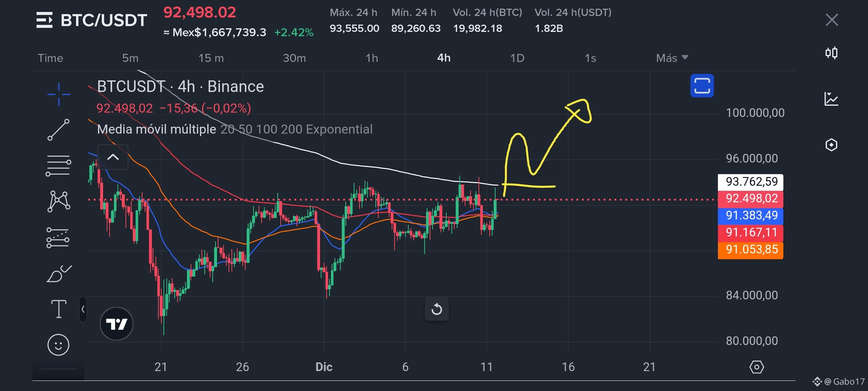Open the Fibonacci retracement tool
The height and width of the screenshot is (391, 868).
58,166
